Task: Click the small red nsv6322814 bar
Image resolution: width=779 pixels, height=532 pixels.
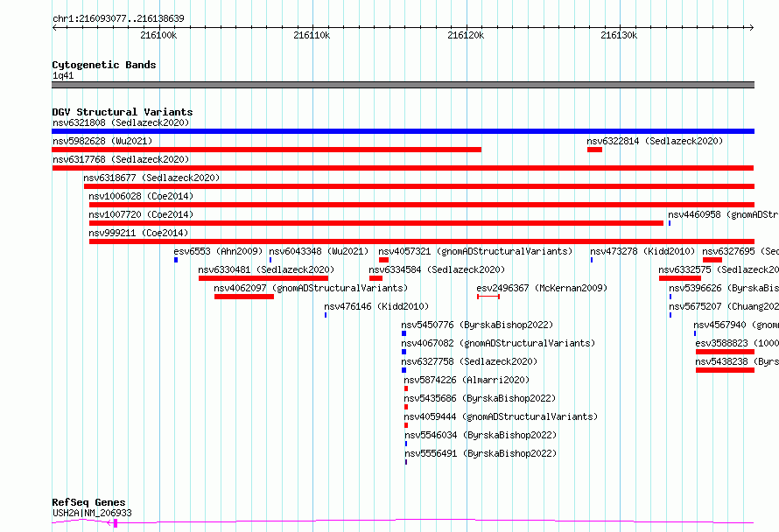Action: coord(594,150)
